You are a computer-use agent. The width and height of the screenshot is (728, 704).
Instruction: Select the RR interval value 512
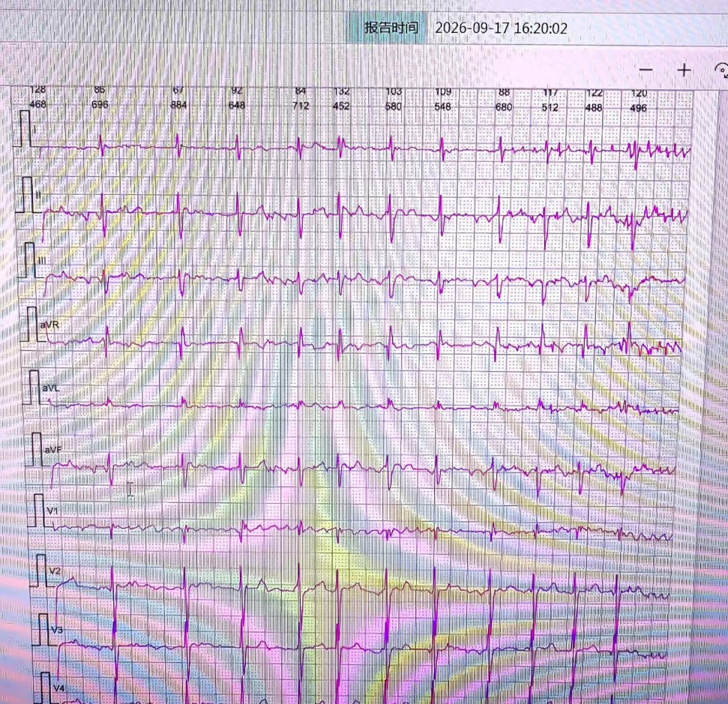coord(550,108)
